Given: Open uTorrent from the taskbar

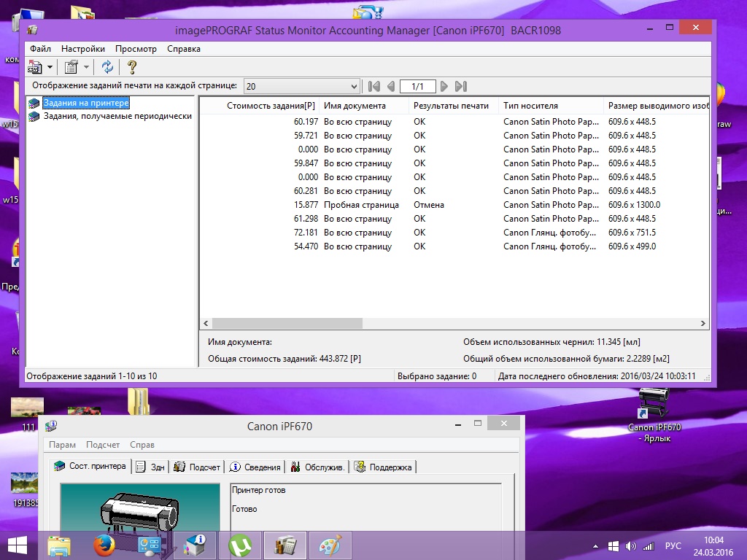Looking at the screenshot, I should pyautogui.click(x=241, y=545).
